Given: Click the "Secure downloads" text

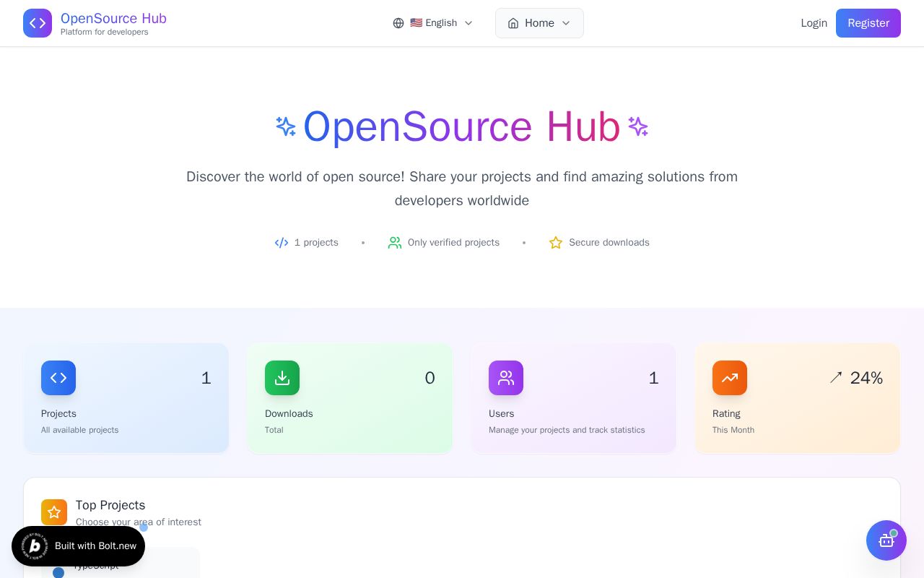Looking at the screenshot, I should tap(609, 243).
